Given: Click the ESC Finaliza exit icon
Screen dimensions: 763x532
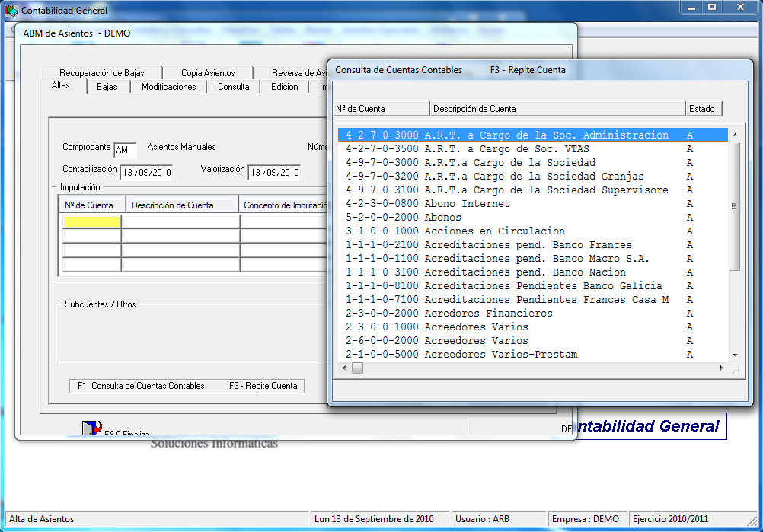Looking at the screenshot, I should coord(92,428).
